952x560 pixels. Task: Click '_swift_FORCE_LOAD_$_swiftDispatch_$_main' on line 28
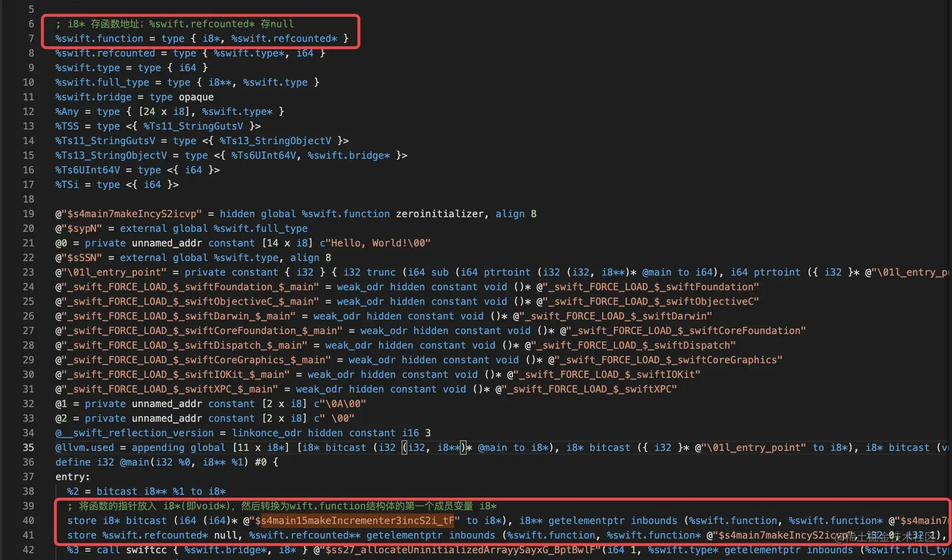coord(184,345)
